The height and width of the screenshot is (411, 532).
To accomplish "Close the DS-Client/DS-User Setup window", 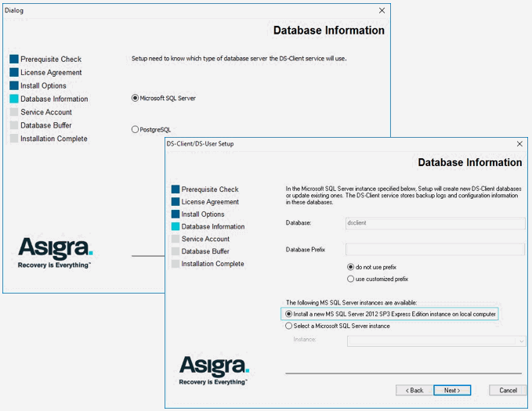I will click(x=519, y=144).
